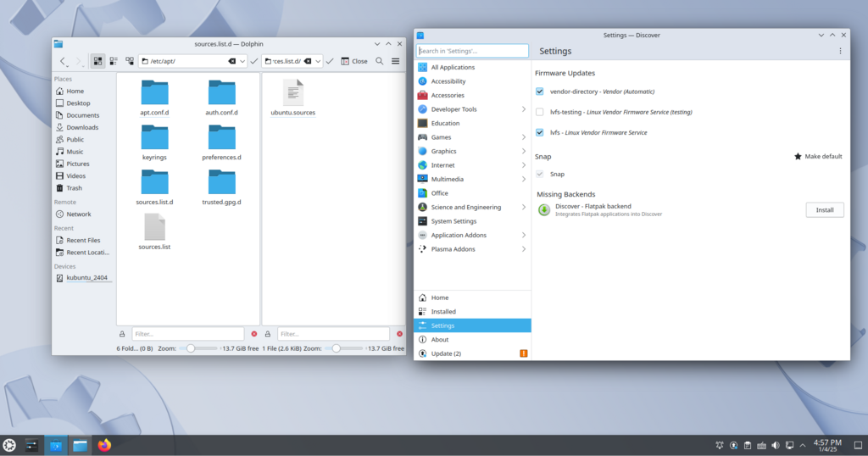Clear the sources.list.d location bar text
The image size is (868, 456).
pos(308,61)
